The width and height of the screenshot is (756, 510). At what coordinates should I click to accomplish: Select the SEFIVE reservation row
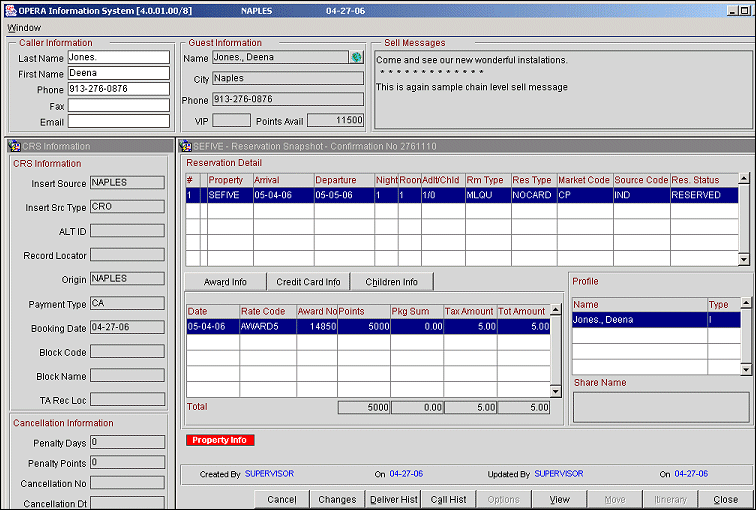pyautogui.click(x=461, y=195)
